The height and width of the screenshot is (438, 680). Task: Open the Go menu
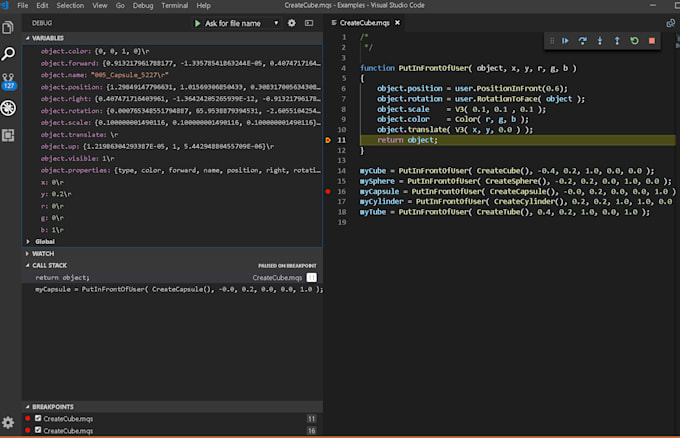coord(120,5)
